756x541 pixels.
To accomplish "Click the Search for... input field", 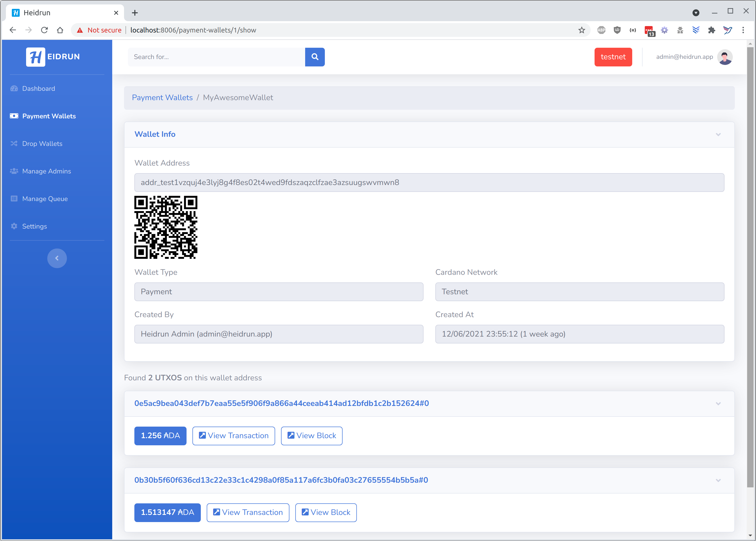I will pos(216,57).
